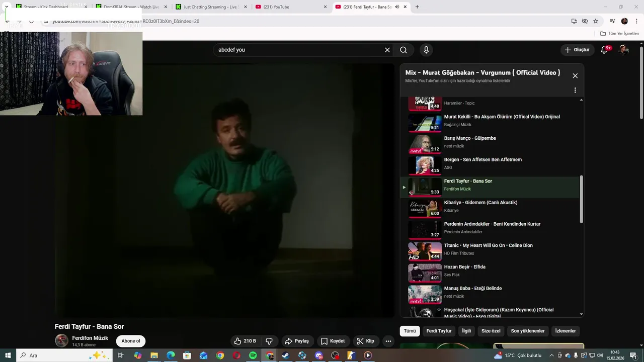Screen dimensions: 644x362
Task: Open Microsoft Store from the taskbar
Action: (187, 355)
